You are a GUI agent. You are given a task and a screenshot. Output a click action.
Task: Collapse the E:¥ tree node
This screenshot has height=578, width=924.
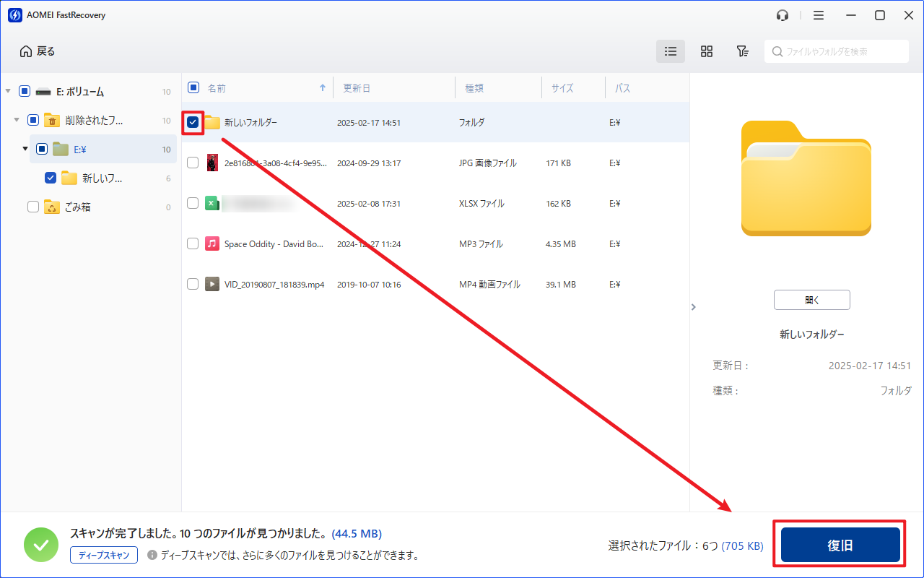tap(25, 149)
